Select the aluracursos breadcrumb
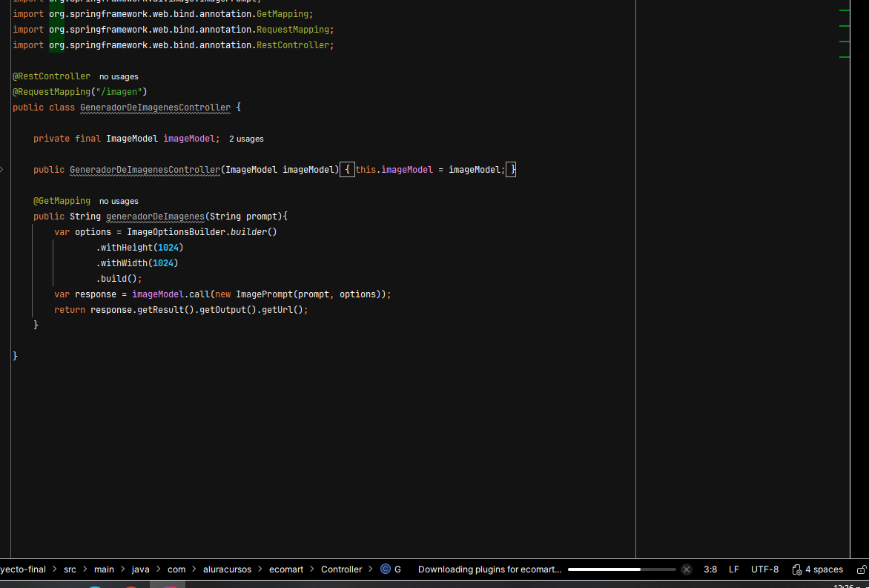869x588 pixels. coord(227,569)
